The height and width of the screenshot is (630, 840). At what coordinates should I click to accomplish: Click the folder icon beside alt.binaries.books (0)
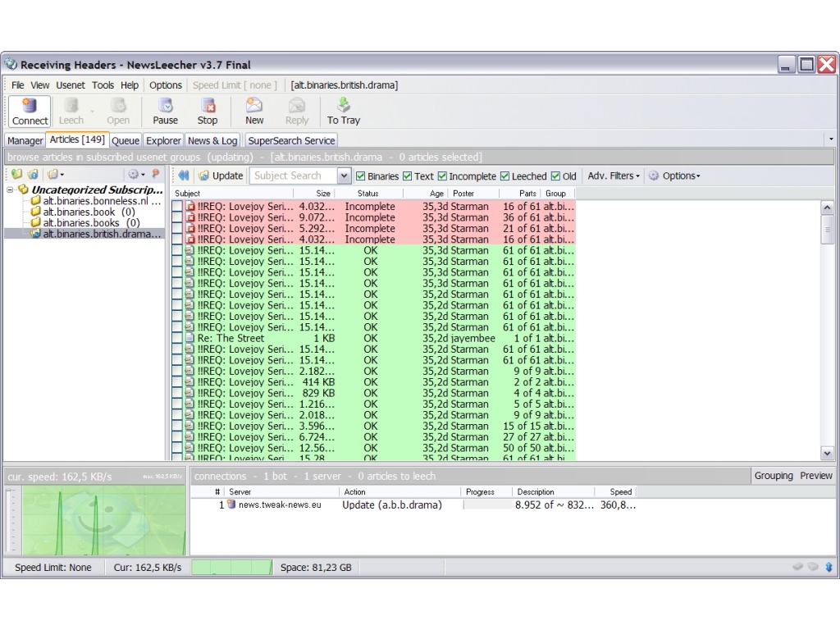35,222
